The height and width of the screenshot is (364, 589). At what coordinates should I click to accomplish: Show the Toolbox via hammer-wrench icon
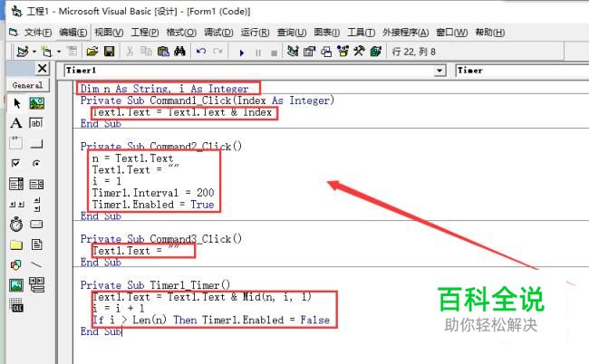click(x=359, y=51)
